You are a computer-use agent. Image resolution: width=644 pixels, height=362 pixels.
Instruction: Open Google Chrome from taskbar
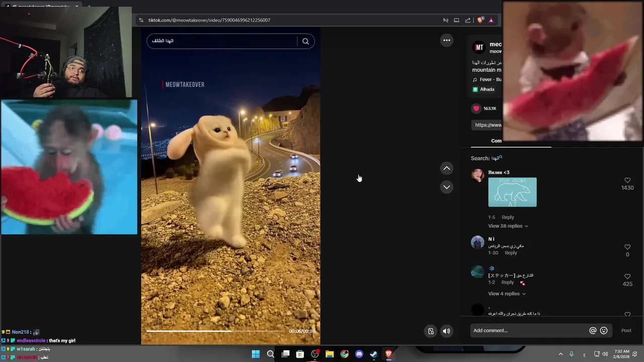[x=344, y=354]
